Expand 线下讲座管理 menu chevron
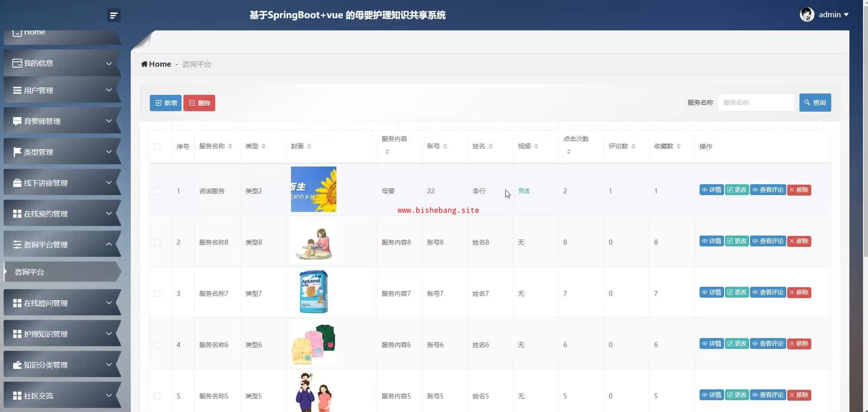 (109, 182)
